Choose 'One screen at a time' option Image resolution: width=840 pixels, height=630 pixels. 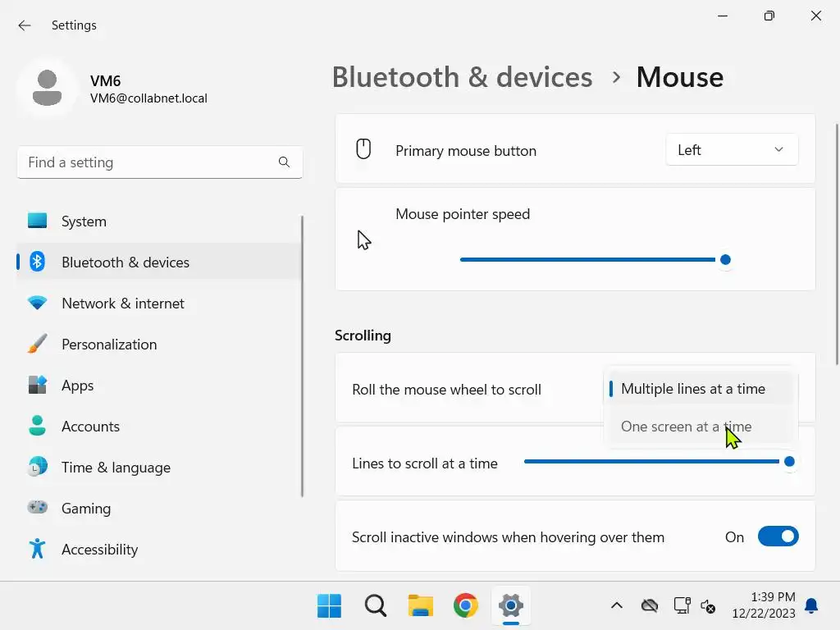coord(686,427)
